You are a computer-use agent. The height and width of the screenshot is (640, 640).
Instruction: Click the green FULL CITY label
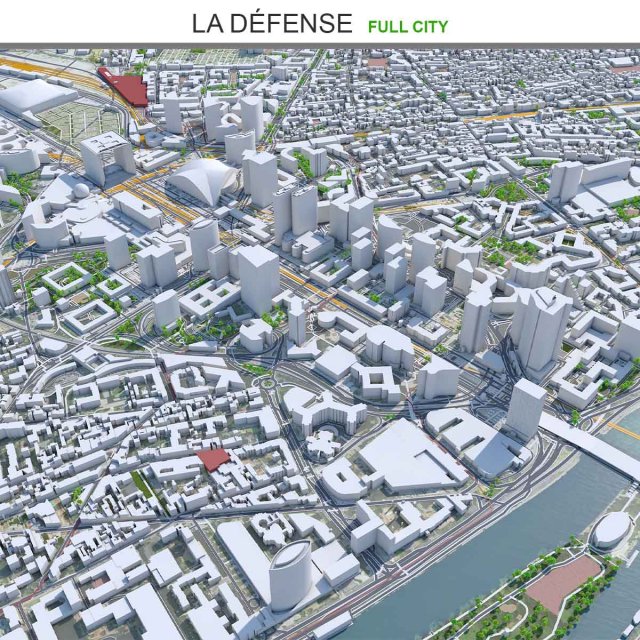pyautogui.click(x=408, y=27)
